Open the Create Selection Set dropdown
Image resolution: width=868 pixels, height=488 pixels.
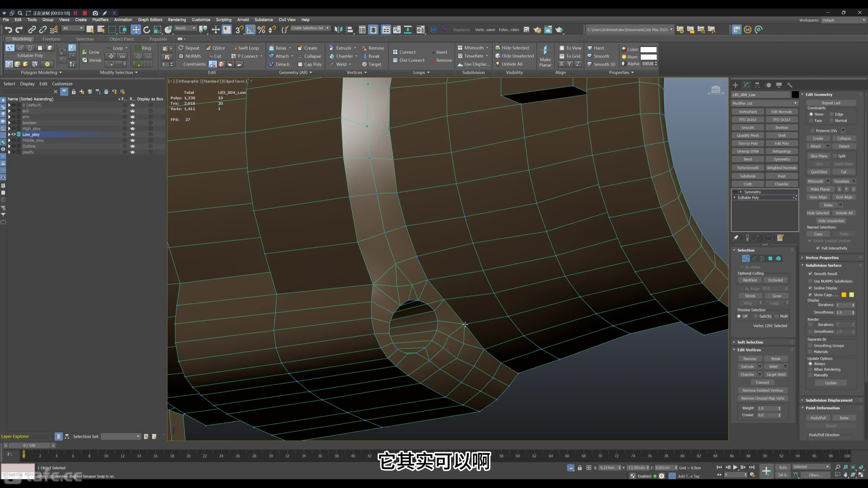click(310, 28)
